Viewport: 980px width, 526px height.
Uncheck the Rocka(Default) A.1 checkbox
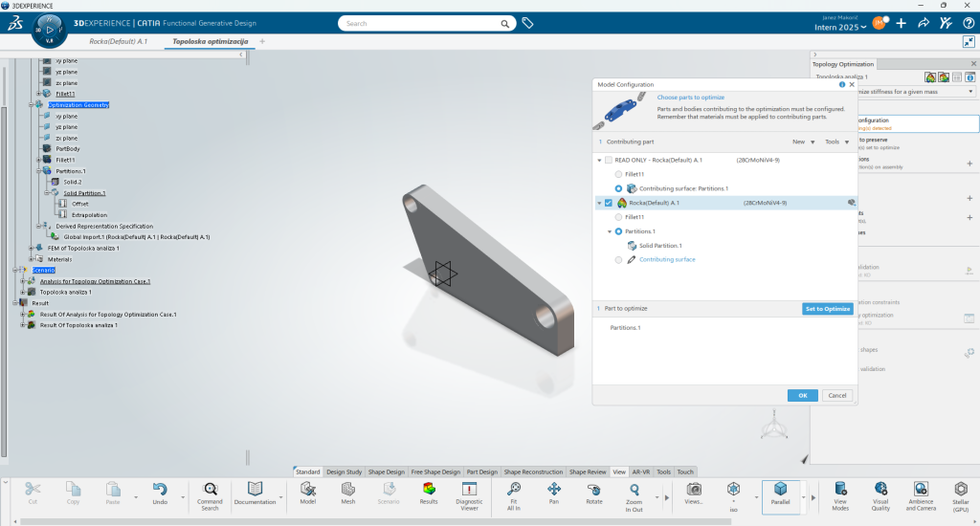coord(608,203)
